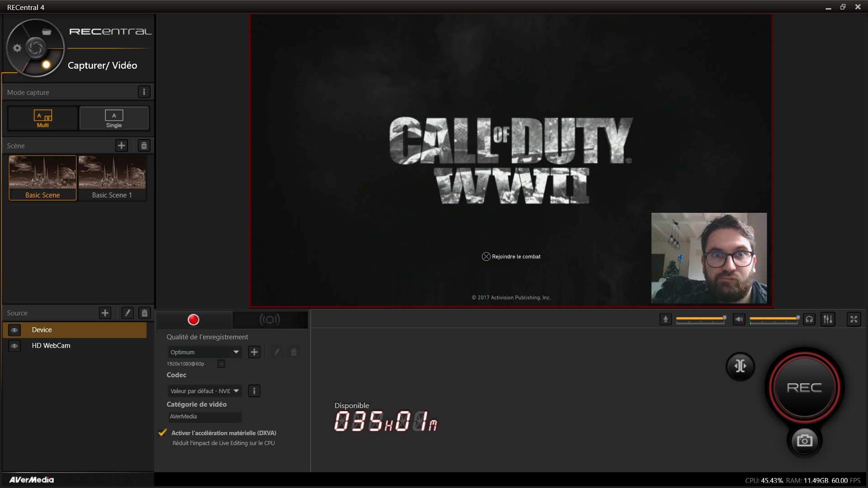
Task: Open the Live Editing split button
Action: pos(740,366)
